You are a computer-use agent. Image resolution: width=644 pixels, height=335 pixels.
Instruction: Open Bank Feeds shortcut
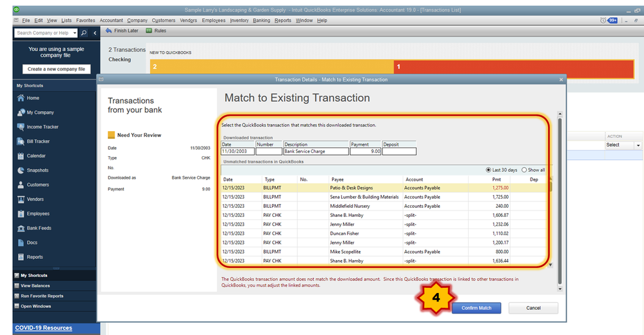coord(34,228)
